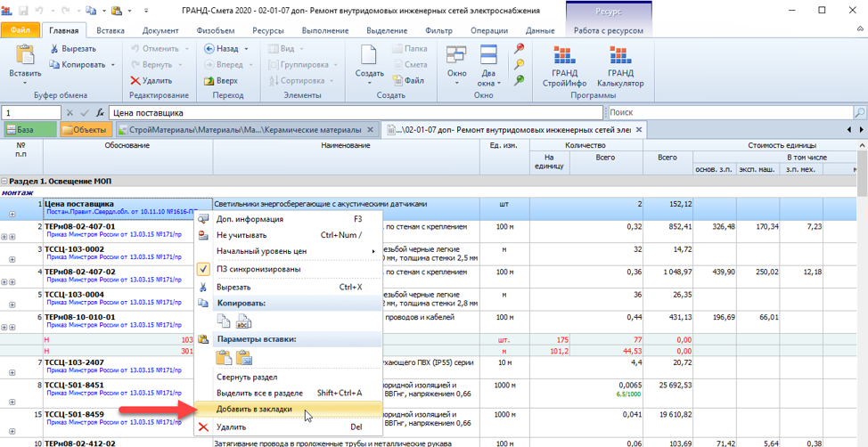
Task: Click the formula bar cancel X icon
Action: 70,113
